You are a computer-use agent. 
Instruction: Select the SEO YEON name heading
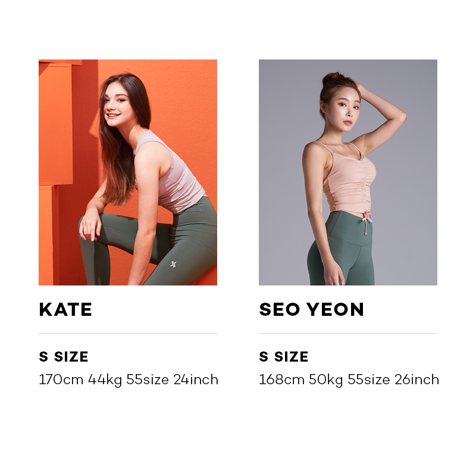tap(311, 309)
